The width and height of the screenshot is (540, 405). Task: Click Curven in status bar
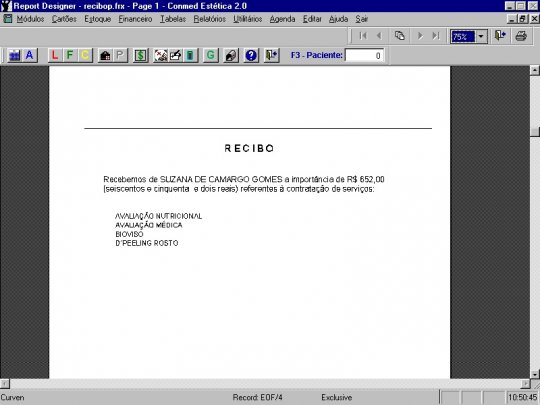[12, 397]
